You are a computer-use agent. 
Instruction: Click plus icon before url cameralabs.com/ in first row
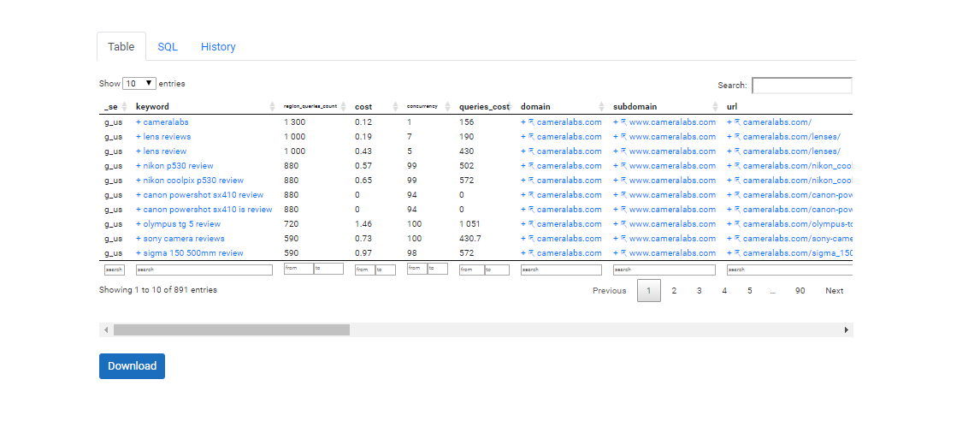point(729,122)
